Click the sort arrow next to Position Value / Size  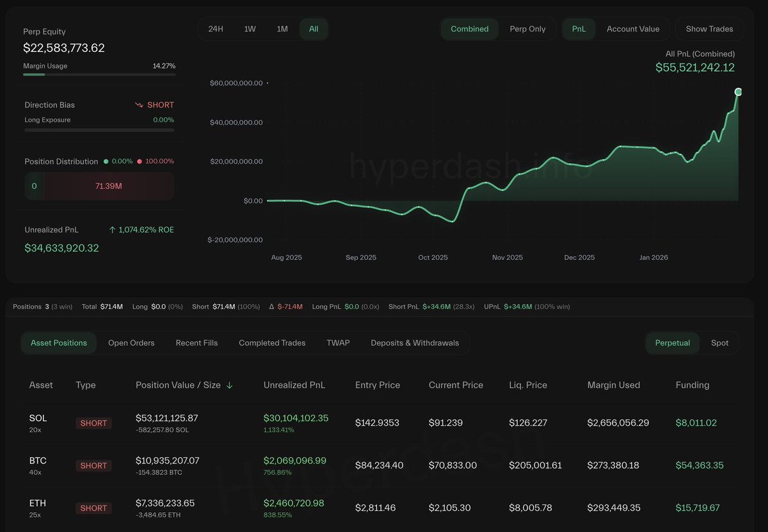(x=230, y=385)
